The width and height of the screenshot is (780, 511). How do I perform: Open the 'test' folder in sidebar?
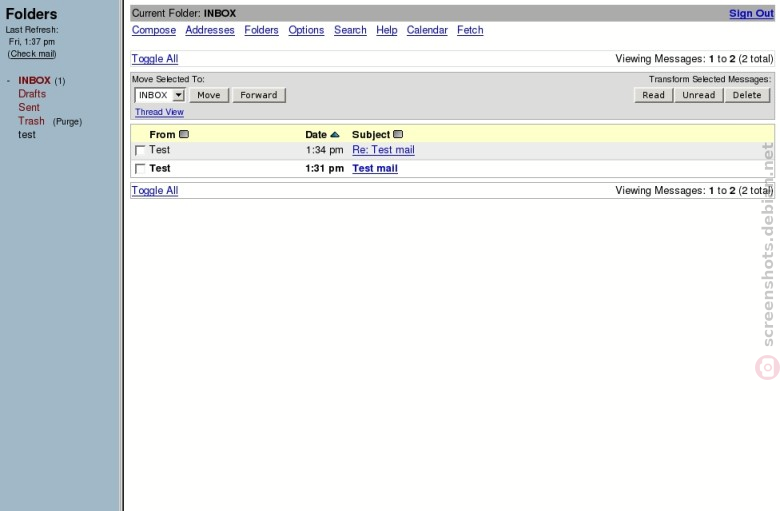pyautogui.click(x=27, y=135)
